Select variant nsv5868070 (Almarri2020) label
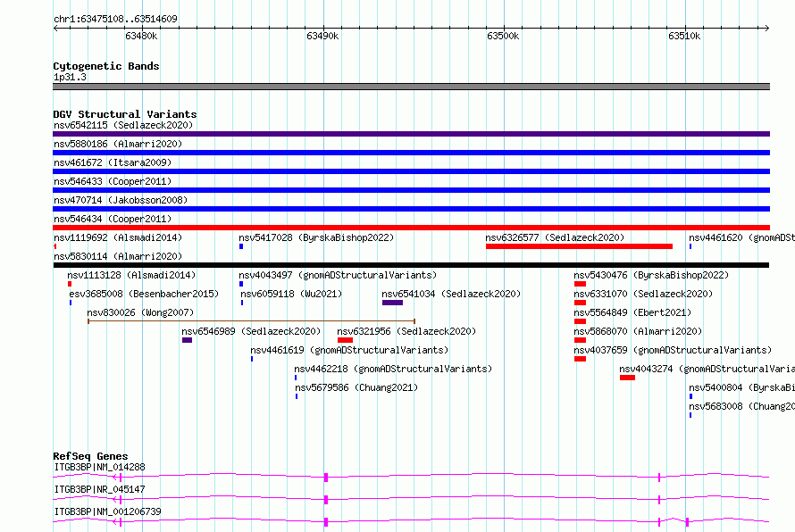This screenshot has width=795, height=532. click(x=638, y=331)
